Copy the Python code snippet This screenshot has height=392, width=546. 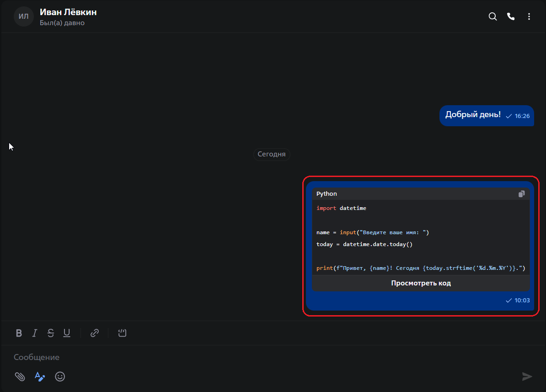tap(522, 194)
